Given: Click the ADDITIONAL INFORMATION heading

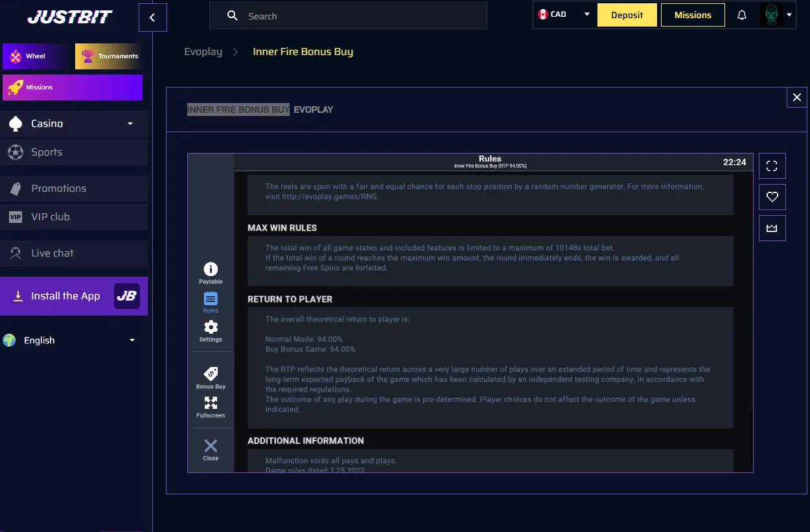Looking at the screenshot, I should [306, 441].
